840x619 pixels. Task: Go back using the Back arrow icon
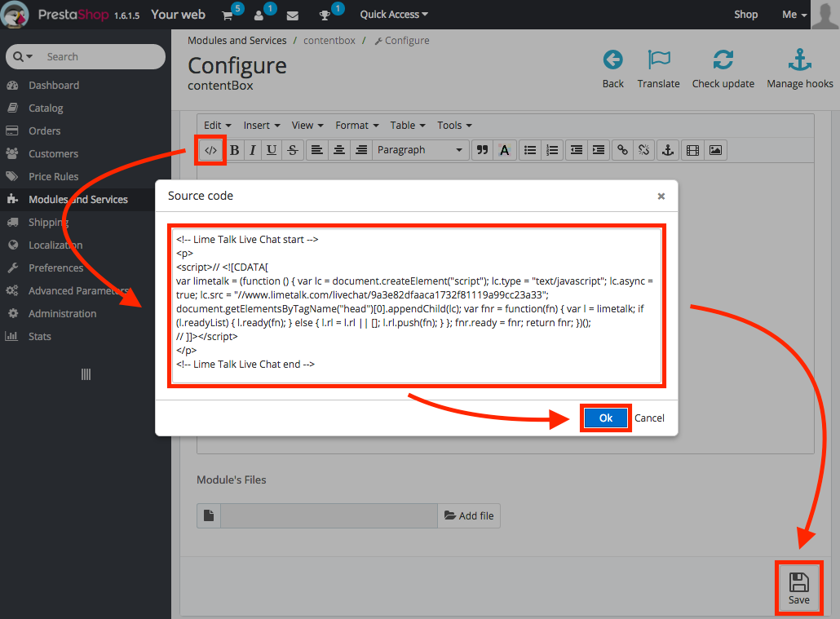(612, 60)
